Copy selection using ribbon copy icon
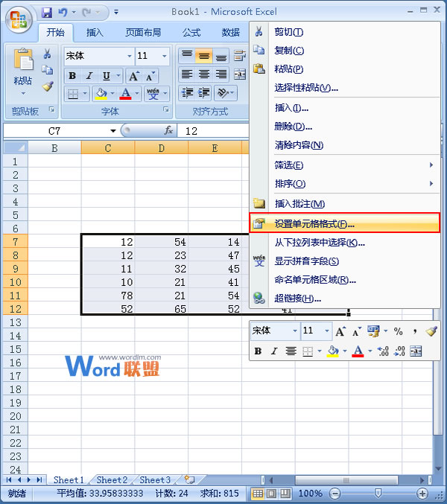 pyautogui.click(x=47, y=70)
